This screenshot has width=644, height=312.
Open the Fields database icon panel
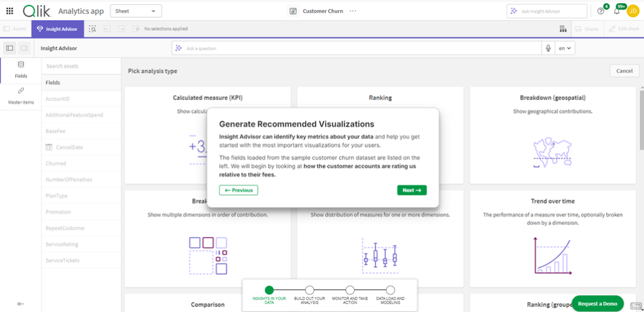[x=21, y=69]
